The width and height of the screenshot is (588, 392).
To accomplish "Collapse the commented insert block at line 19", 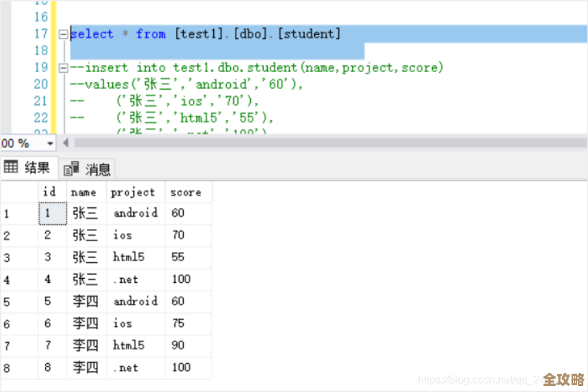I will [x=63, y=68].
